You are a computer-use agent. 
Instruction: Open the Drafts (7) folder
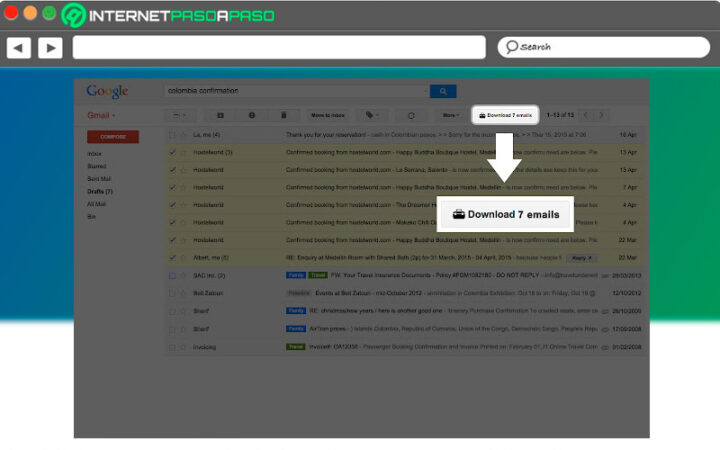coord(100,191)
